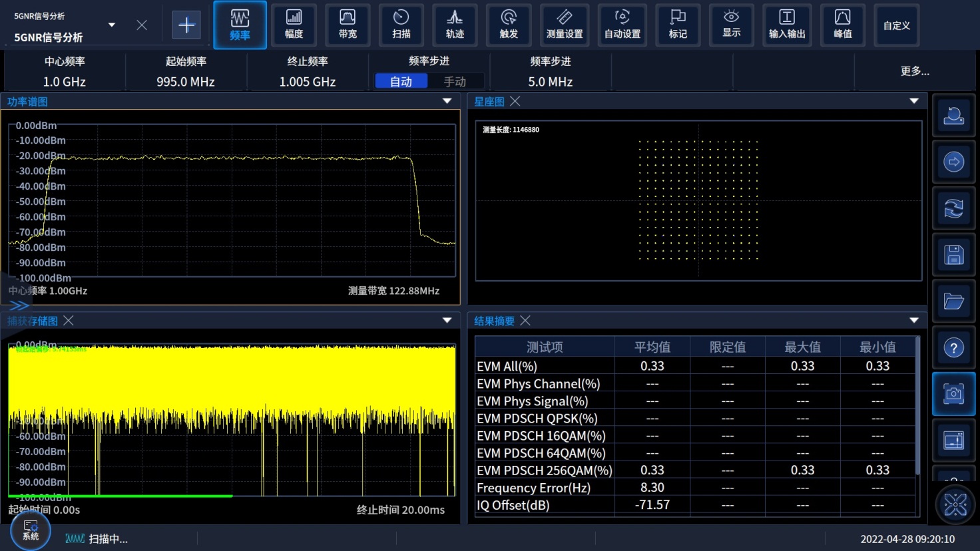
Task: Click the 更多... (More) button
Action: (x=914, y=71)
